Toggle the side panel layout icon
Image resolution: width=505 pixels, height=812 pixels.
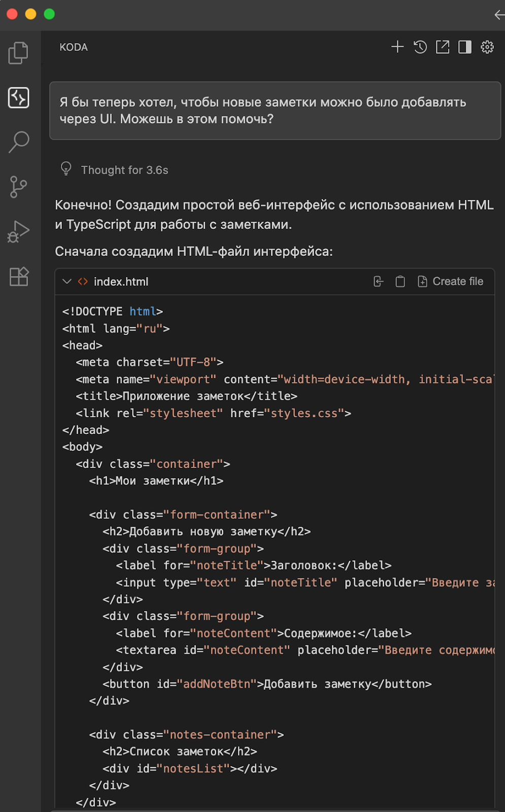coord(465,47)
